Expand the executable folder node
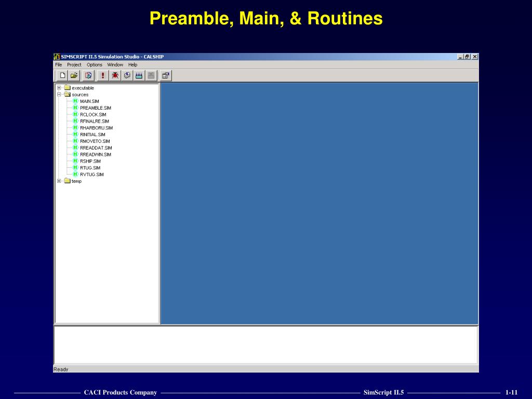Viewport: 532px width, 399px height. point(59,88)
